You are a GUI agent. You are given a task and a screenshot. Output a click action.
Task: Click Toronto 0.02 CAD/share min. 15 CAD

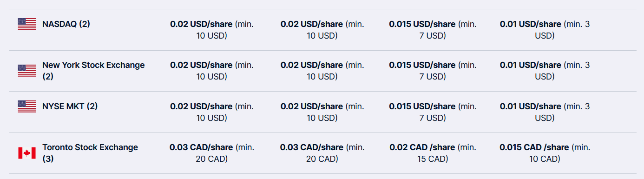point(433,153)
